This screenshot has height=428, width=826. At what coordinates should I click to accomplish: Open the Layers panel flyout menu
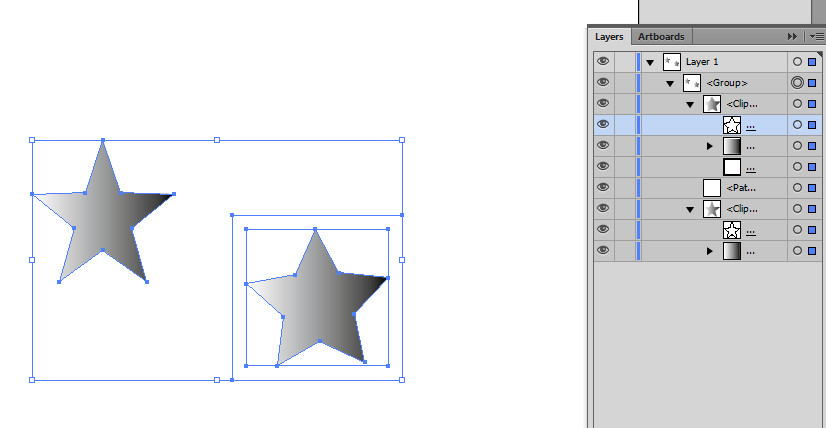817,36
